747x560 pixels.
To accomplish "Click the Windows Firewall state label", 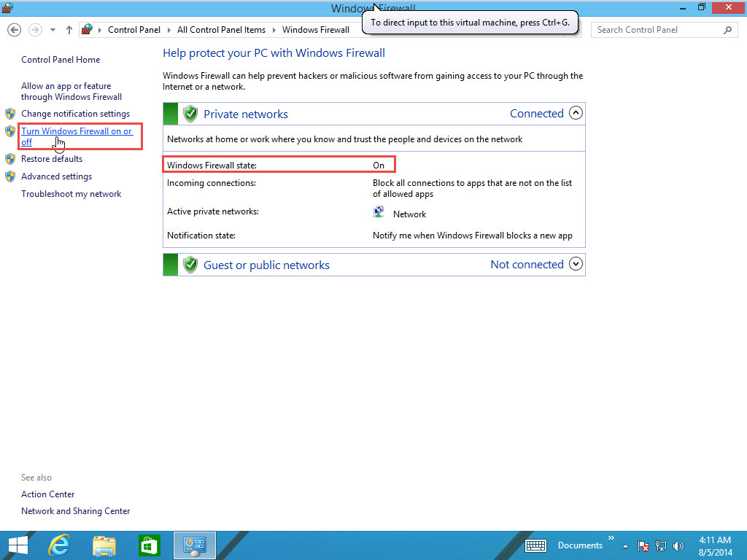I will point(212,166).
